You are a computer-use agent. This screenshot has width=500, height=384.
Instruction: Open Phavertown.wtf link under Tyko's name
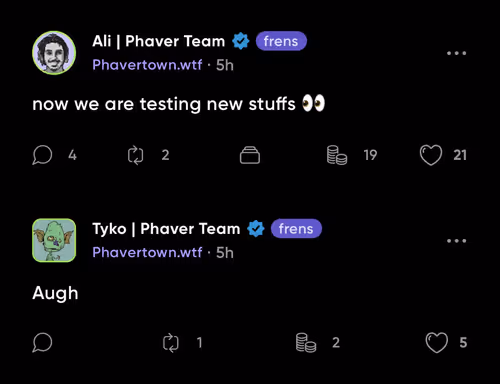pyautogui.click(x=147, y=252)
